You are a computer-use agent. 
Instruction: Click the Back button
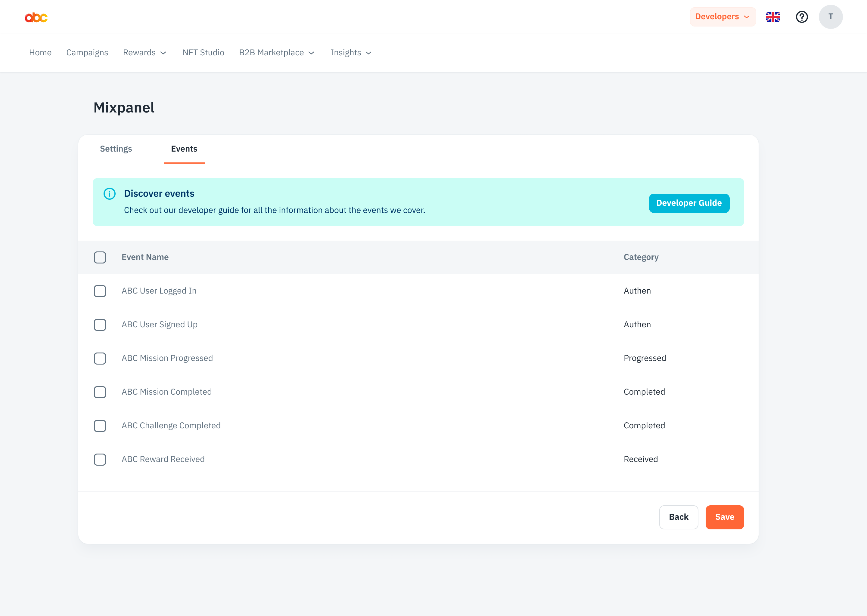[678, 517]
